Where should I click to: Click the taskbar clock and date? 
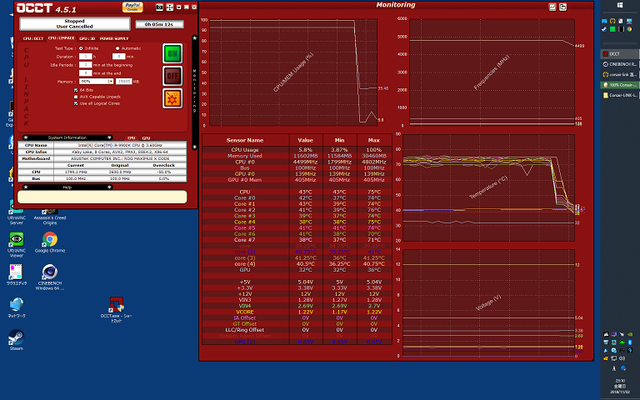coord(620,386)
